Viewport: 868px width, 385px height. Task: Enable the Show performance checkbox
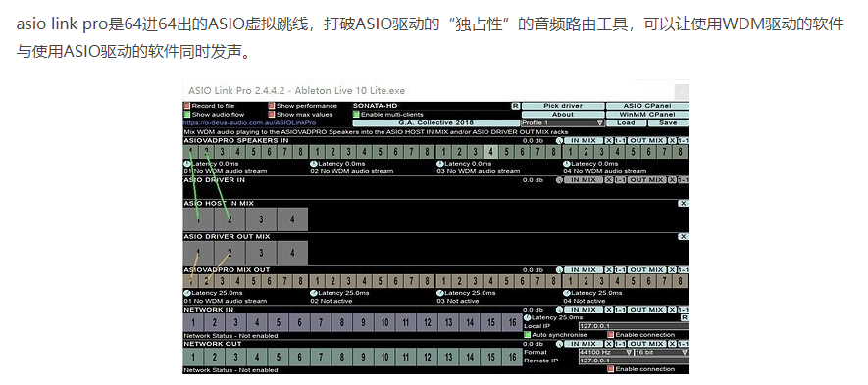(272, 106)
